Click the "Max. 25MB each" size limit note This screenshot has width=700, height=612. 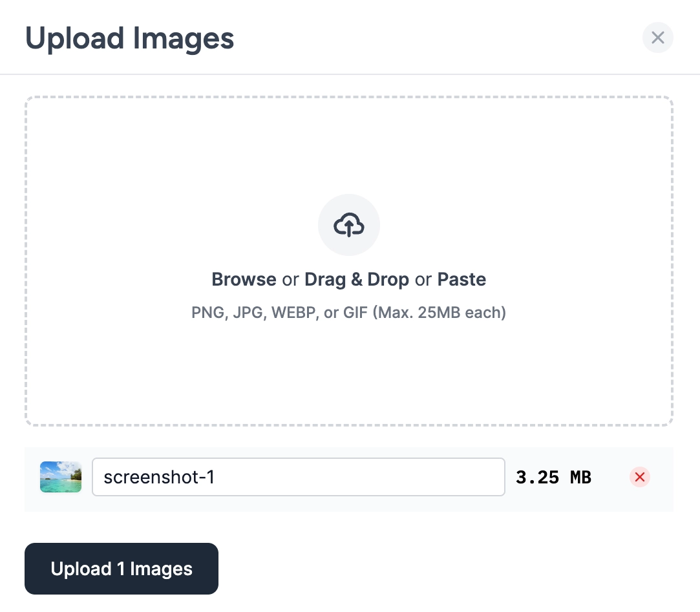(440, 313)
